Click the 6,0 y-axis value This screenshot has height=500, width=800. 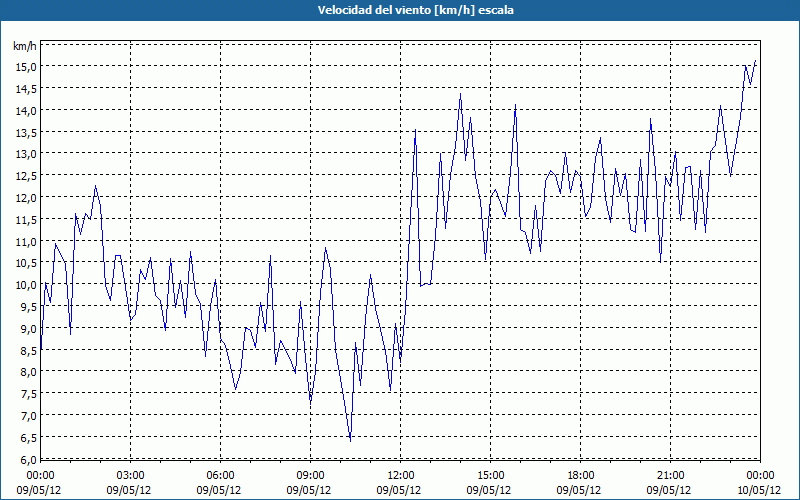click(29, 460)
